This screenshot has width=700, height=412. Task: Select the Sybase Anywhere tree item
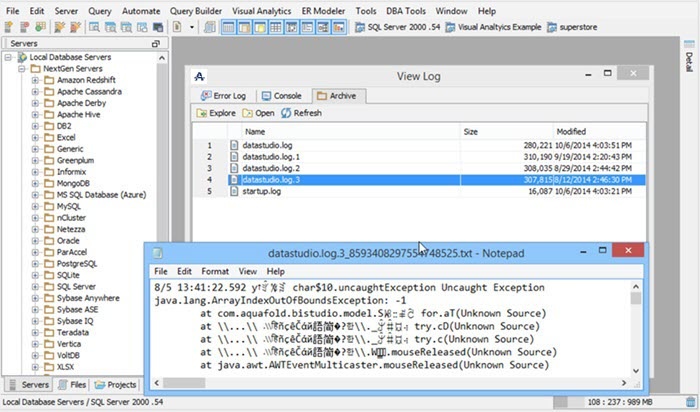coord(88,298)
